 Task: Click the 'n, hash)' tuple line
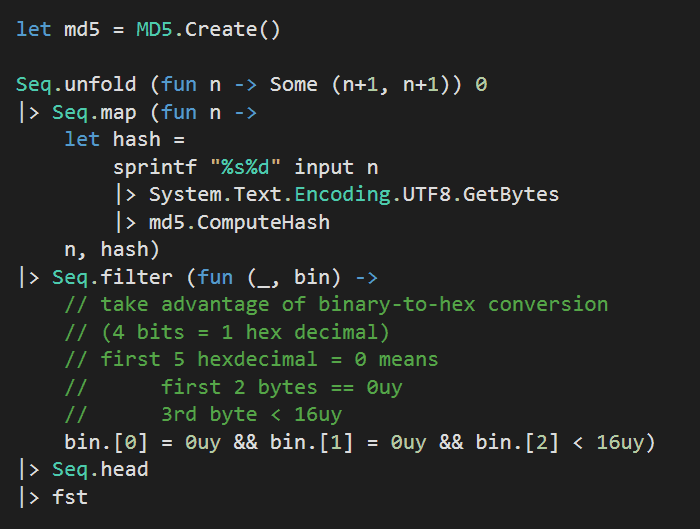pyautogui.click(x=112, y=249)
